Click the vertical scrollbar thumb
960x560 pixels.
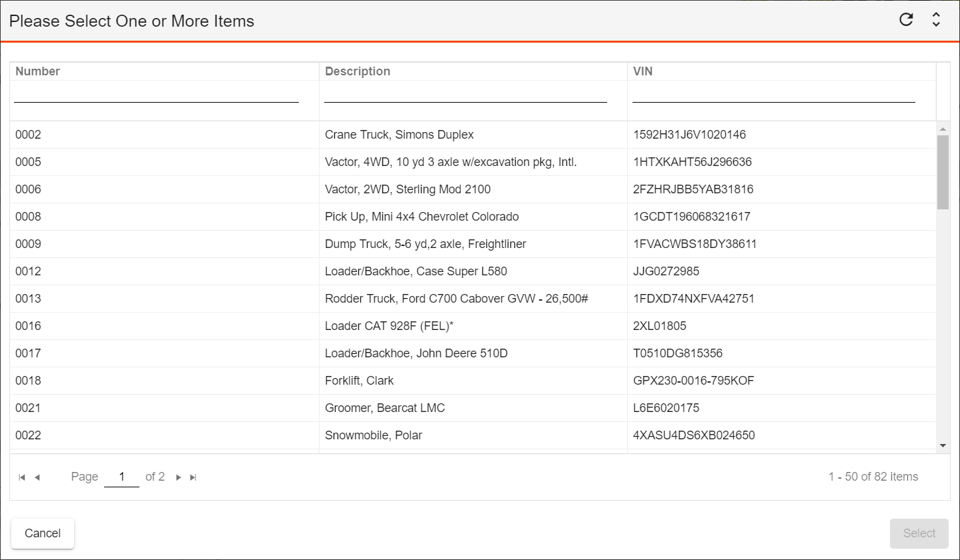tap(943, 172)
